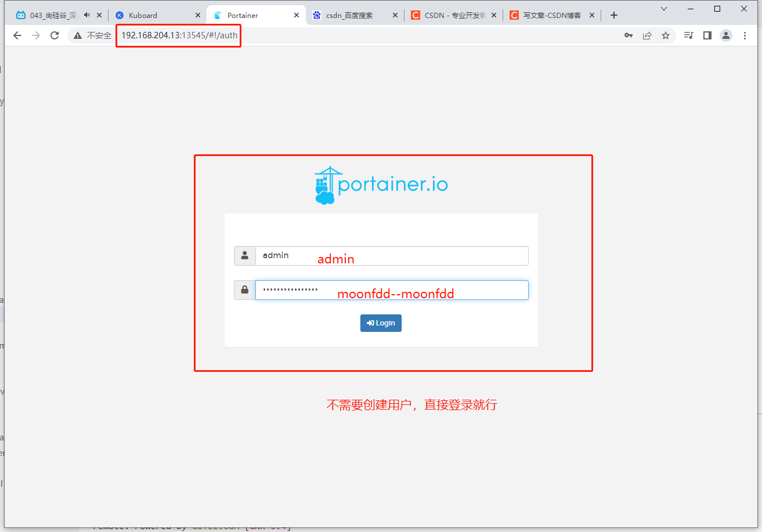Click the not-secure warning icon
This screenshot has width=762, height=532.
(x=78, y=35)
